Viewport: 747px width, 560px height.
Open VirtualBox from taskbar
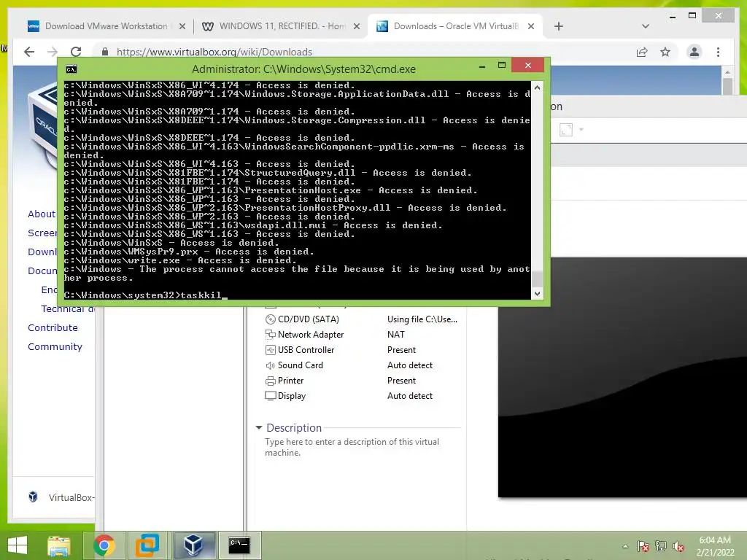(193, 545)
